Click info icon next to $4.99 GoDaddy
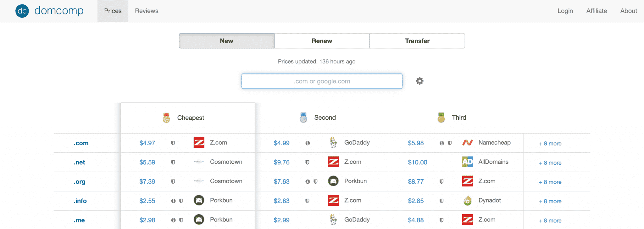Screen dimensions: 644x229 point(308,143)
